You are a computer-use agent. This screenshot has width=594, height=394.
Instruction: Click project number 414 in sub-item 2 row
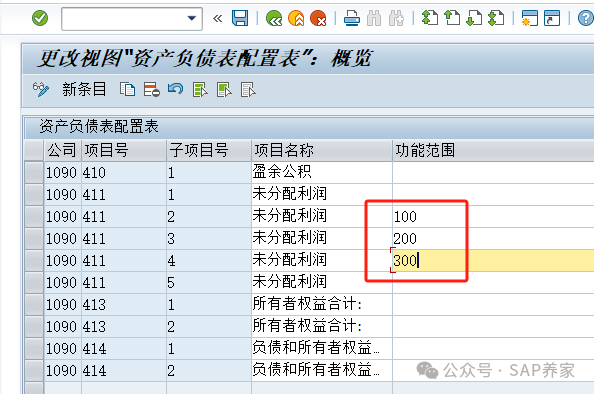pyautogui.click(x=124, y=370)
